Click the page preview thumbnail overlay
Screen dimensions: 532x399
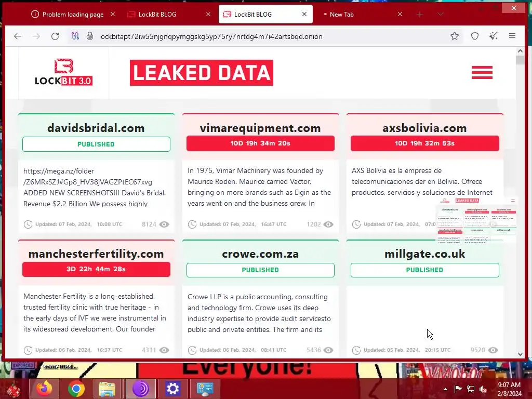[476, 220]
